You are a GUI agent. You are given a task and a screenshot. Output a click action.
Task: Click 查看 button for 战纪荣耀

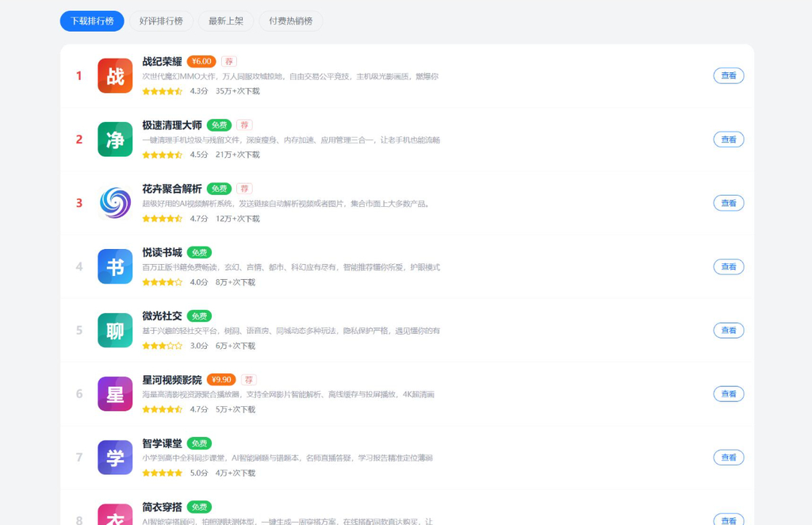(x=729, y=75)
